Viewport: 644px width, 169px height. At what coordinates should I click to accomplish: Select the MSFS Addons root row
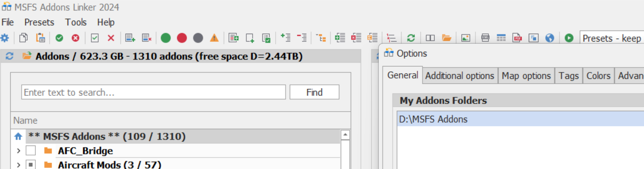coord(176,136)
